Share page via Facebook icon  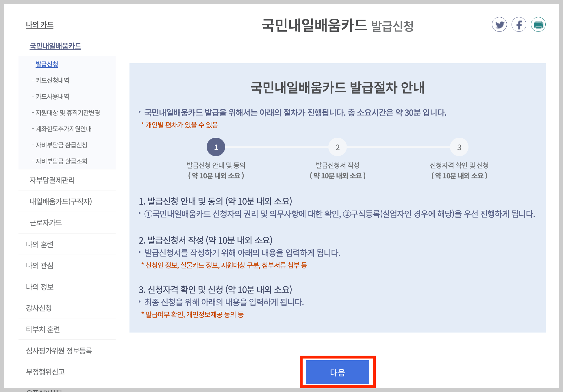pyautogui.click(x=519, y=25)
